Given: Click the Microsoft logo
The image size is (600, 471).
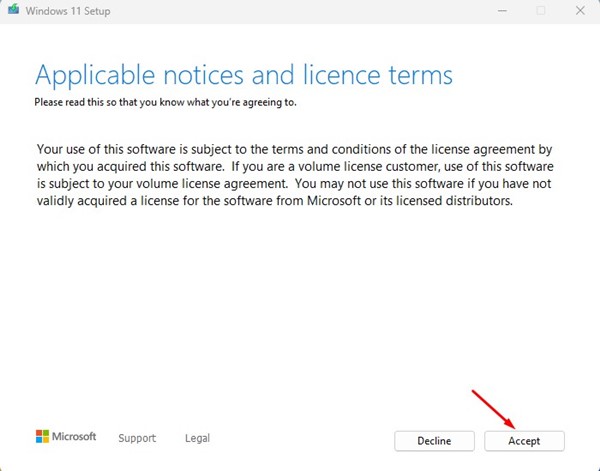Looking at the screenshot, I should click(66, 437).
